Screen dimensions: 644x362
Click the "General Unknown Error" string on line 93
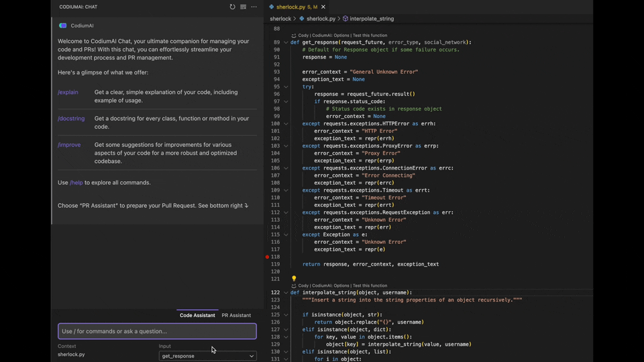coord(384,72)
